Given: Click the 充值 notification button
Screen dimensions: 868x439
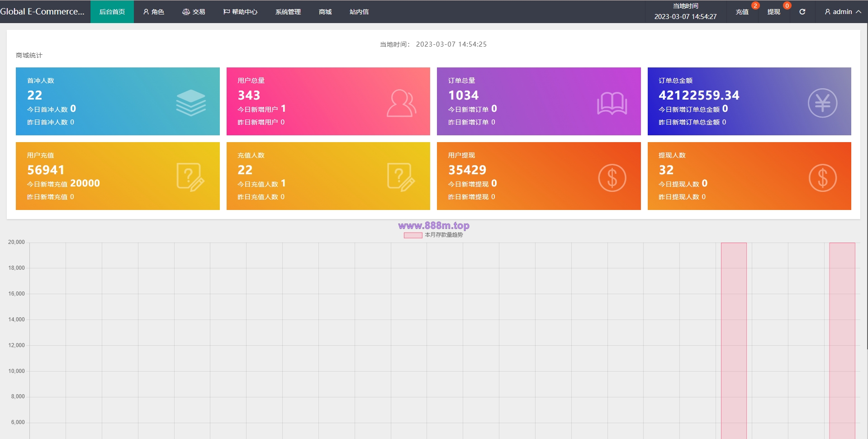Looking at the screenshot, I should pos(742,12).
